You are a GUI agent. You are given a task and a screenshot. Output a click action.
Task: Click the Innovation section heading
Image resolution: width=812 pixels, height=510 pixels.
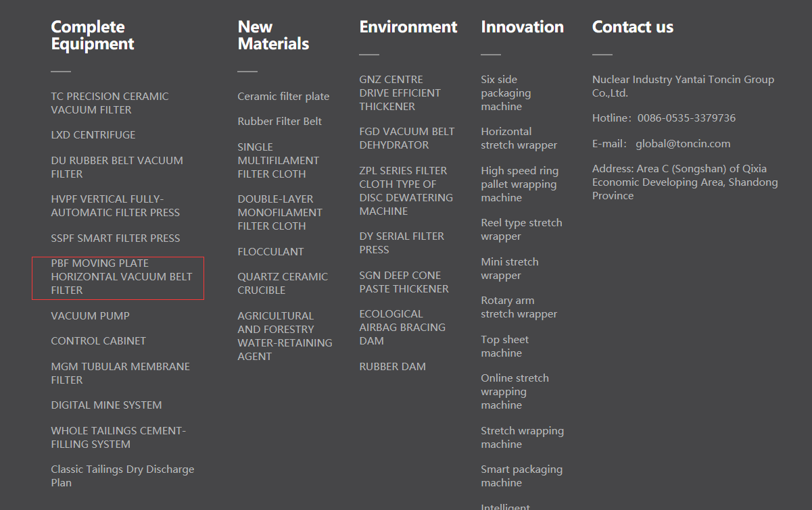[x=522, y=27]
